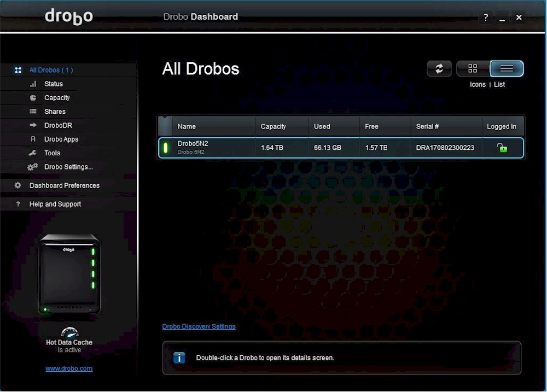
Task: Click the Drobo device image
Action: [70, 274]
